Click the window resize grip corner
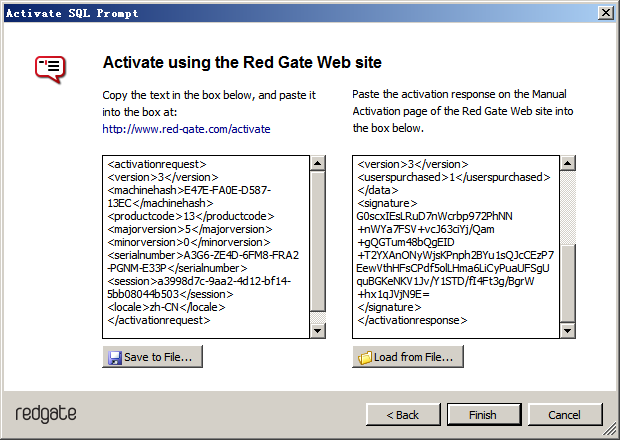Viewport: 620px width, 440px height. pyautogui.click(x=611, y=431)
